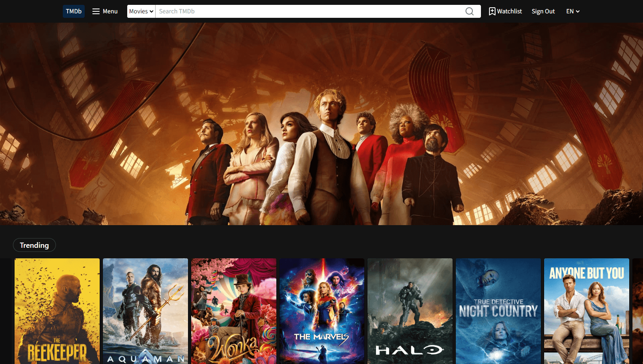Click the magnifying glass search icon

pyautogui.click(x=470, y=11)
